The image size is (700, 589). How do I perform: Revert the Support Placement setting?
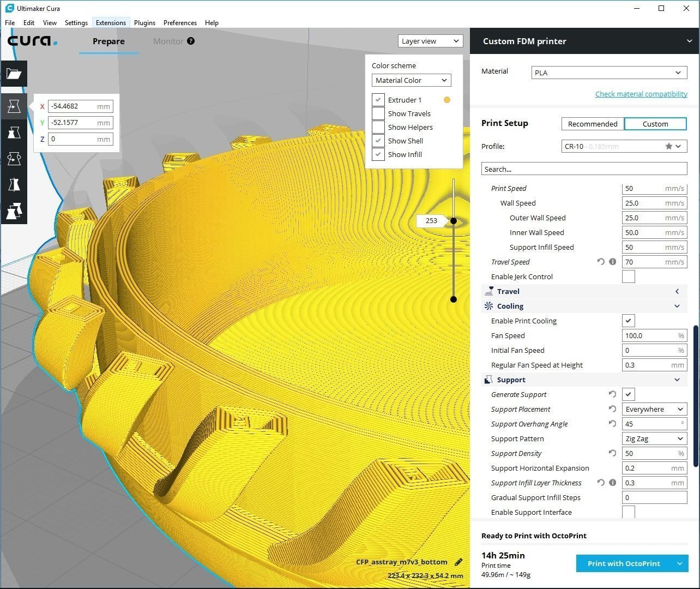point(613,409)
